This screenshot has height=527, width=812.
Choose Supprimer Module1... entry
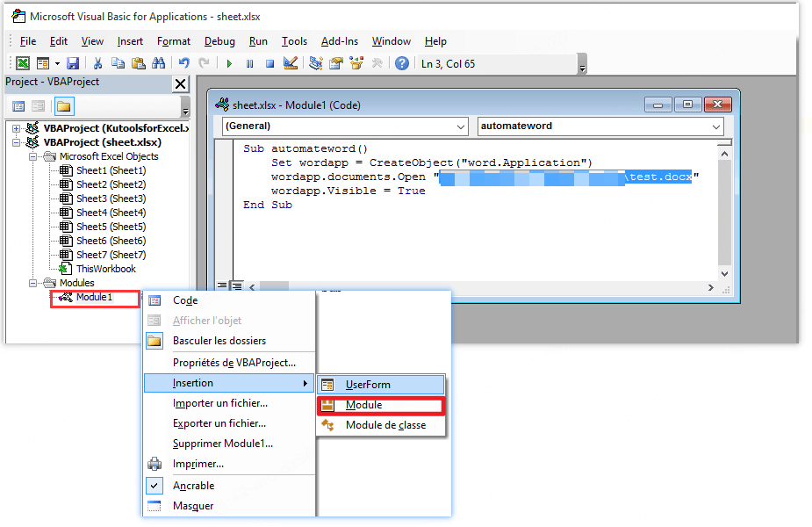(x=229, y=444)
